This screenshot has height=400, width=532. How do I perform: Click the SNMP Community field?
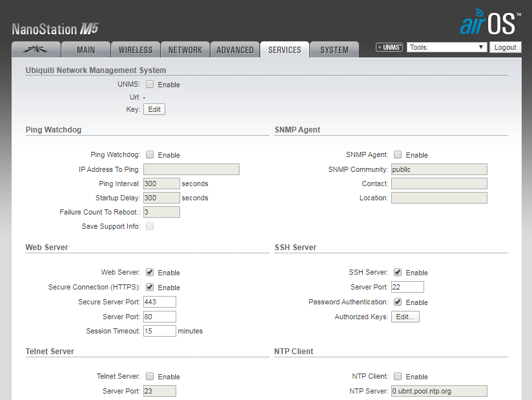pyautogui.click(x=440, y=169)
